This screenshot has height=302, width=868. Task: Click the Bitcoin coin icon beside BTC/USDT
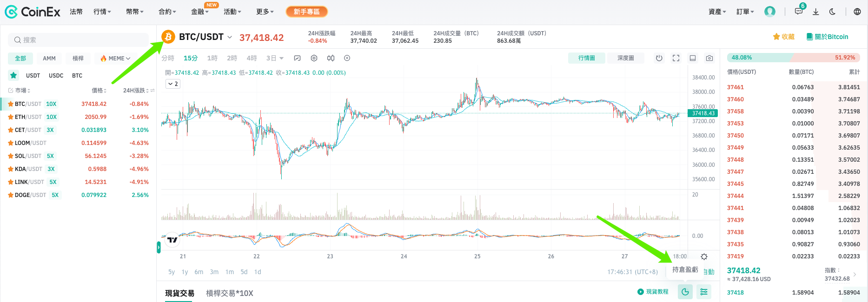point(168,37)
